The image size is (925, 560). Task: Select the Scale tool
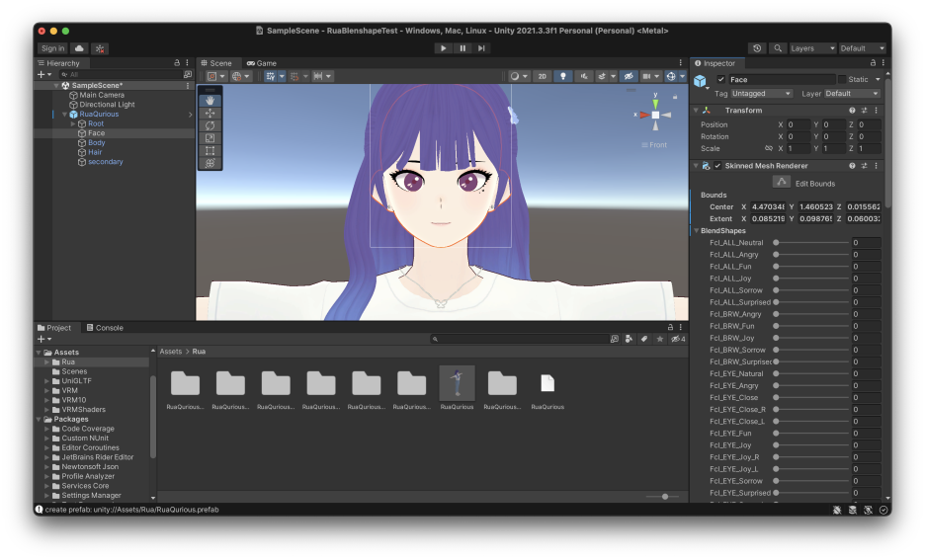[210, 138]
